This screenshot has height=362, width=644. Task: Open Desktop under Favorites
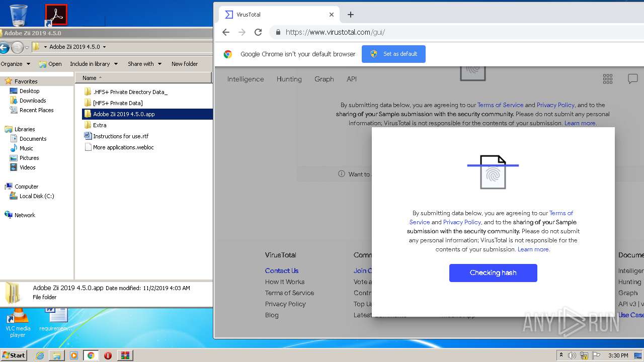pyautogui.click(x=29, y=91)
